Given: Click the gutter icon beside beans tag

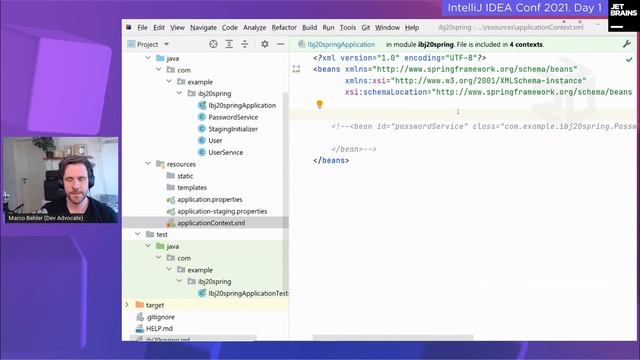Looking at the screenshot, I should (x=296, y=69).
